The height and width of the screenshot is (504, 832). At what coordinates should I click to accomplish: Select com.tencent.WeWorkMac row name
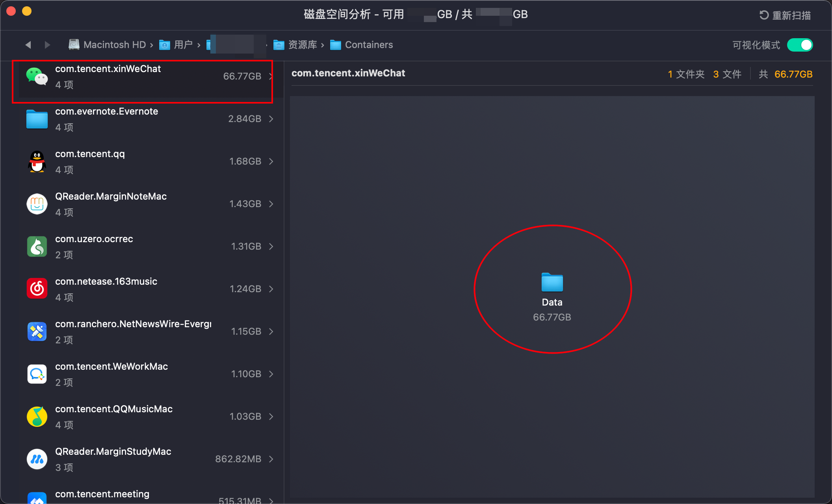pyautogui.click(x=111, y=367)
